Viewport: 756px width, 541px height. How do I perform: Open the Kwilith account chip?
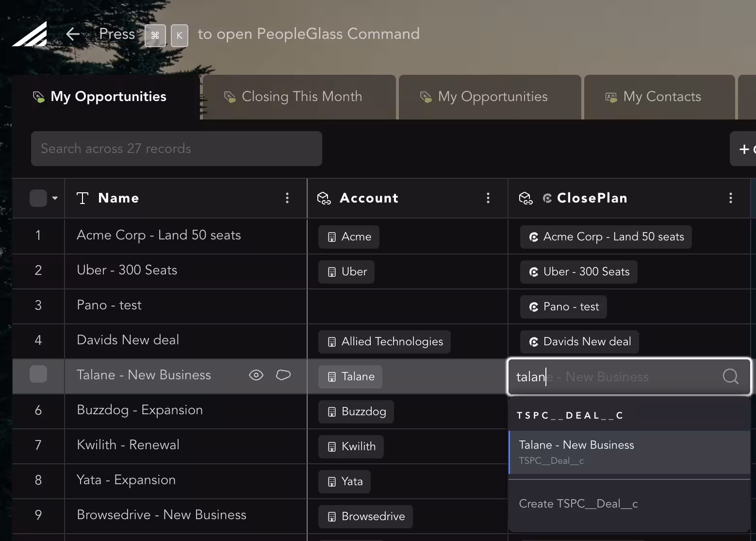(x=351, y=447)
